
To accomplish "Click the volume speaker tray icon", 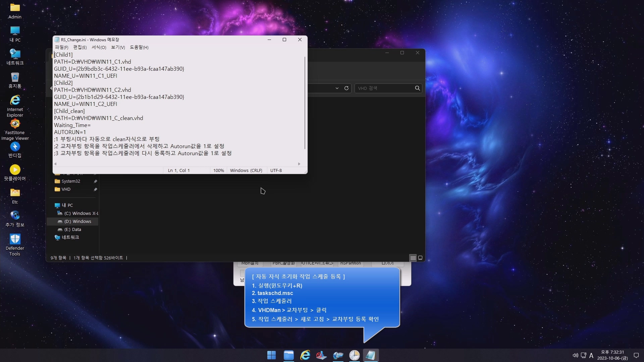I will [575, 355].
